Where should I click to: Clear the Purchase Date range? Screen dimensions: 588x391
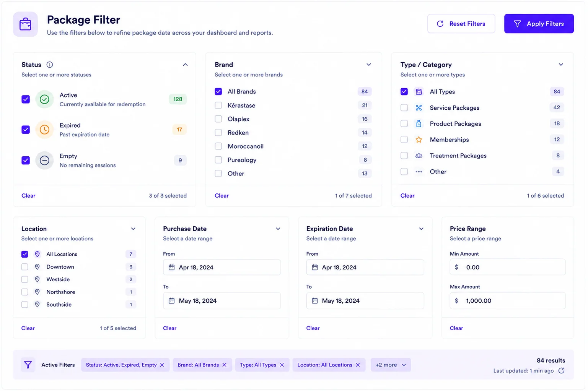[170, 328]
